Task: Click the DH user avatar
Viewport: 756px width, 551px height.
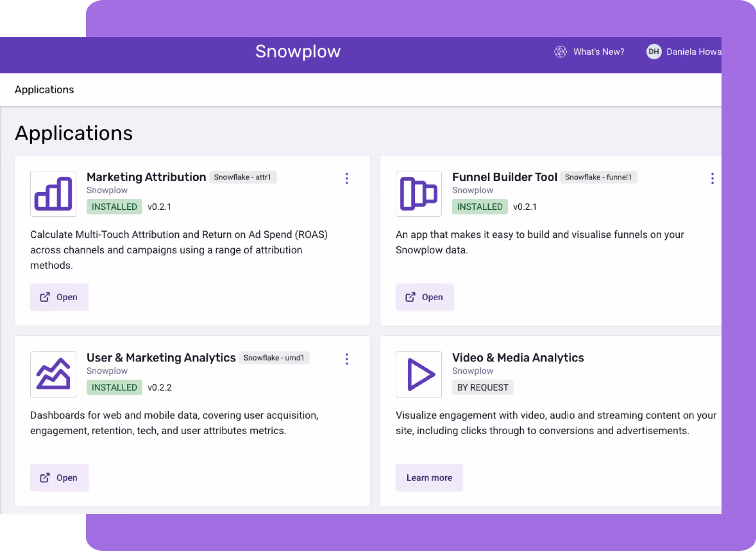Action: pos(654,52)
